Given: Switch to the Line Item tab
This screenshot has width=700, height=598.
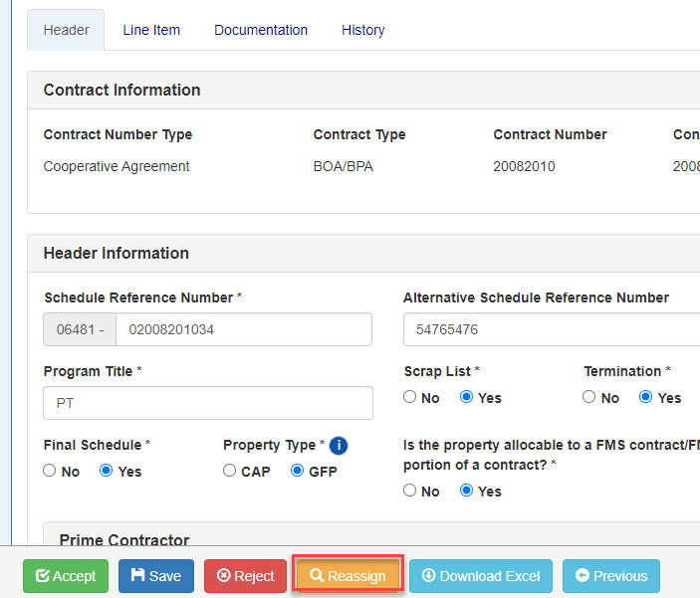Looking at the screenshot, I should pyautogui.click(x=151, y=30).
